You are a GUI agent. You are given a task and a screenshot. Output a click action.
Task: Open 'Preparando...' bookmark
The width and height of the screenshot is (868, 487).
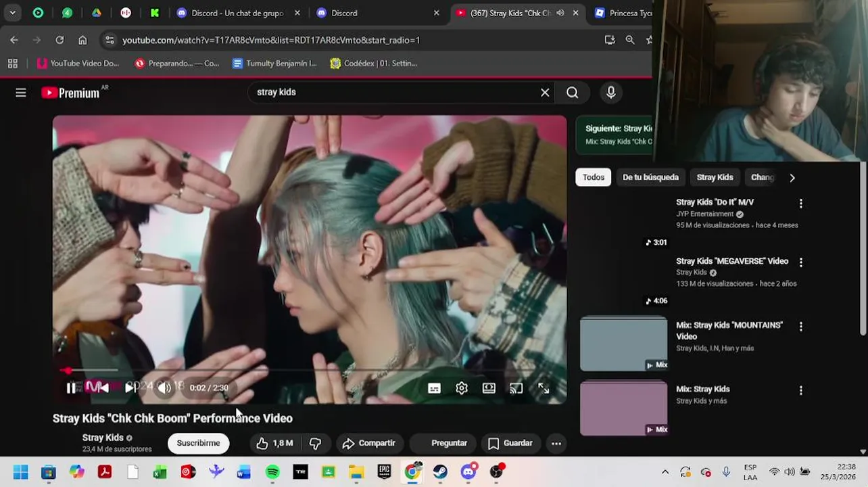(177, 64)
